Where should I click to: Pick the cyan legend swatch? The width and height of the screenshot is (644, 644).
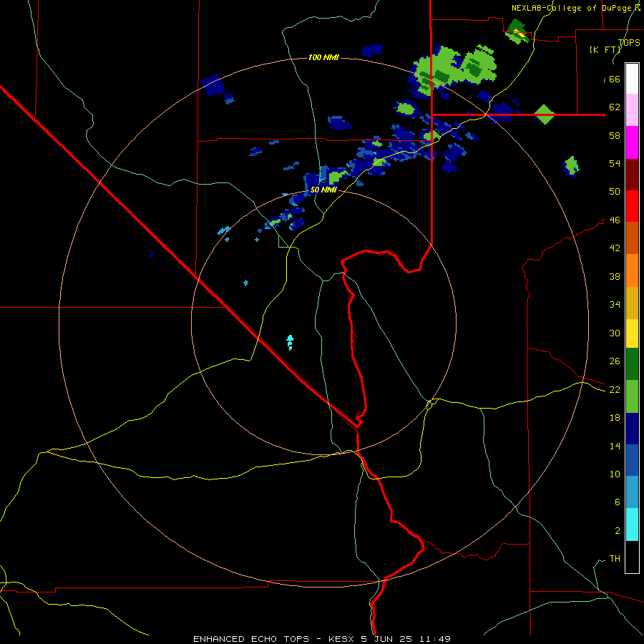[632, 525]
